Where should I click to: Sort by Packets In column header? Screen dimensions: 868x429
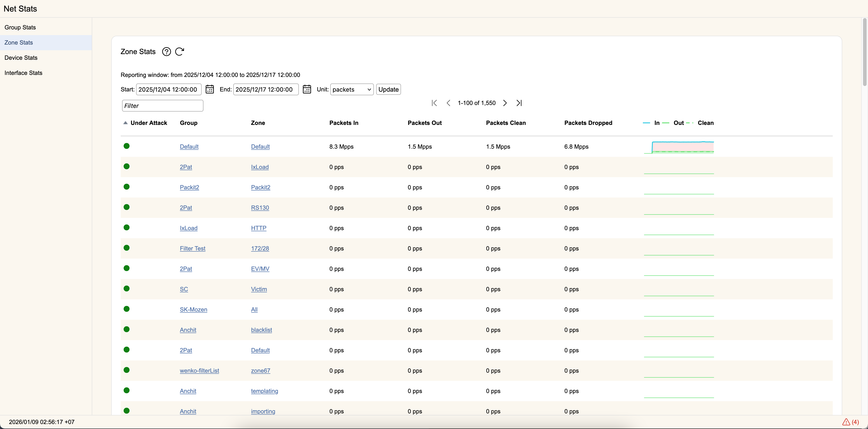[x=344, y=123]
